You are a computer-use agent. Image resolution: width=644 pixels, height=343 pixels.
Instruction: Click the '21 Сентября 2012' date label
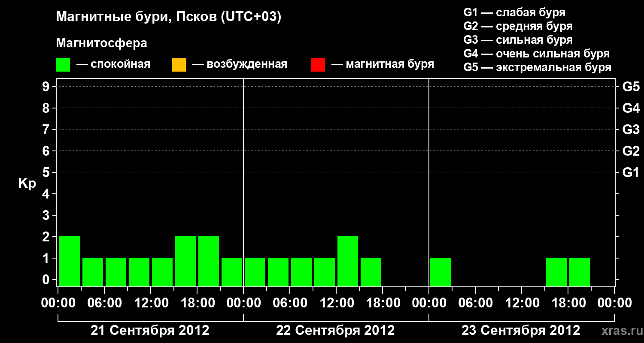pos(150,331)
